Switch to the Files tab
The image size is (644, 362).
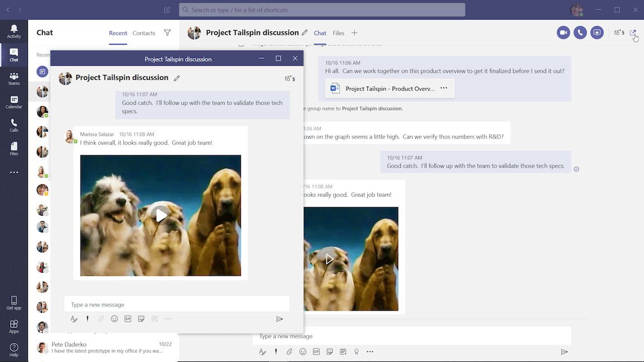coord(338,33)
